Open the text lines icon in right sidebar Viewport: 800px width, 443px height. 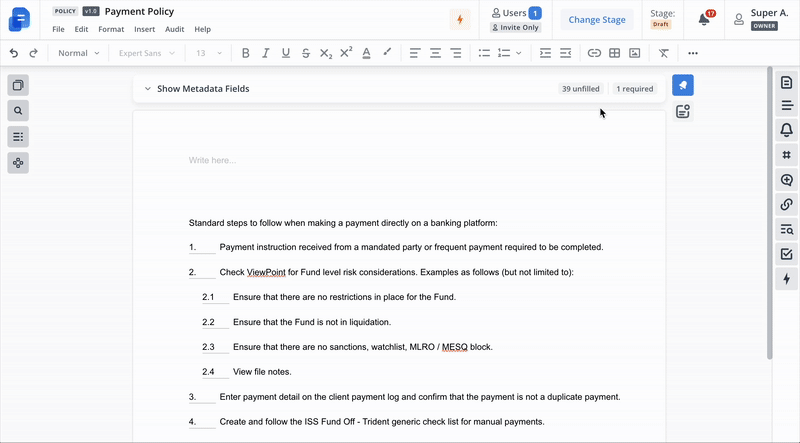tap(786, 106)
